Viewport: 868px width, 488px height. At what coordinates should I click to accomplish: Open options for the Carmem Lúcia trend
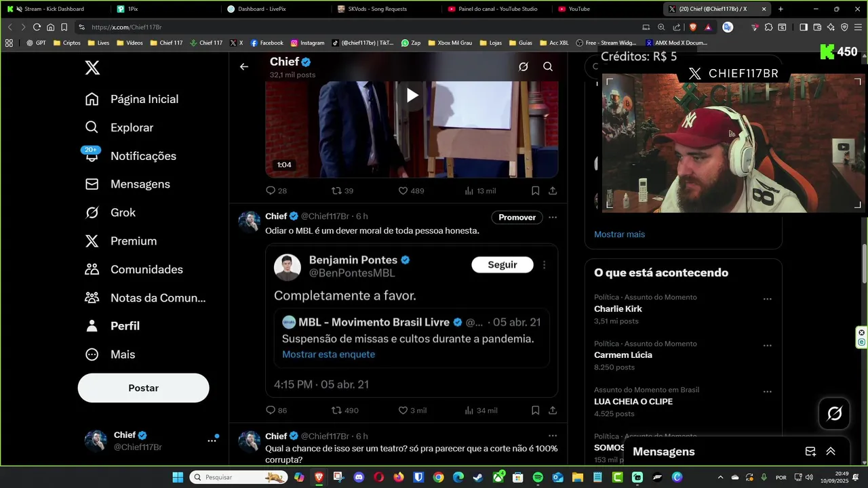point(767,345)
